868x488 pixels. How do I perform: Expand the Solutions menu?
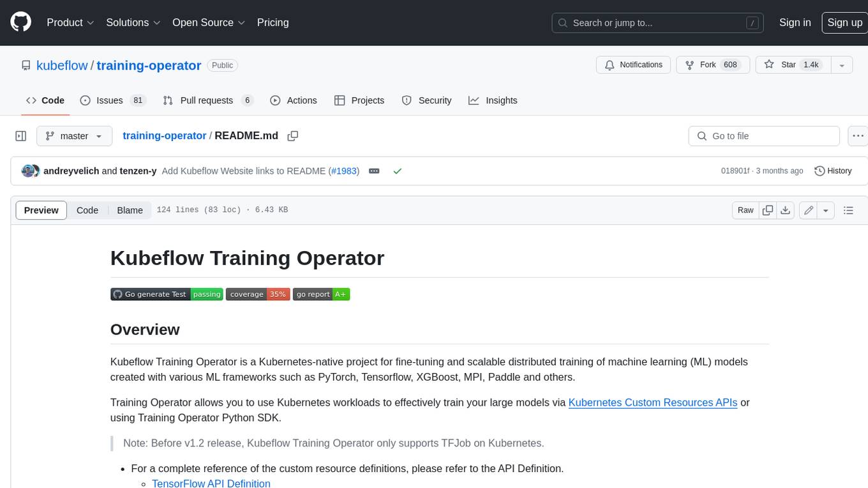click(133, 22)
